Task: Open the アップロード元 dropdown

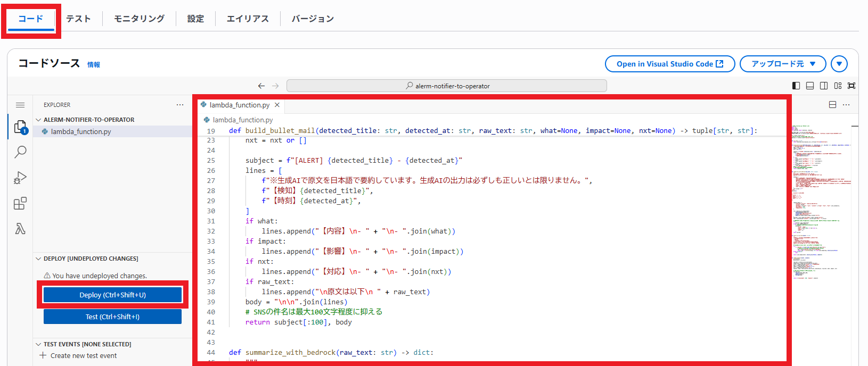Action: click(x=782, y=64)
